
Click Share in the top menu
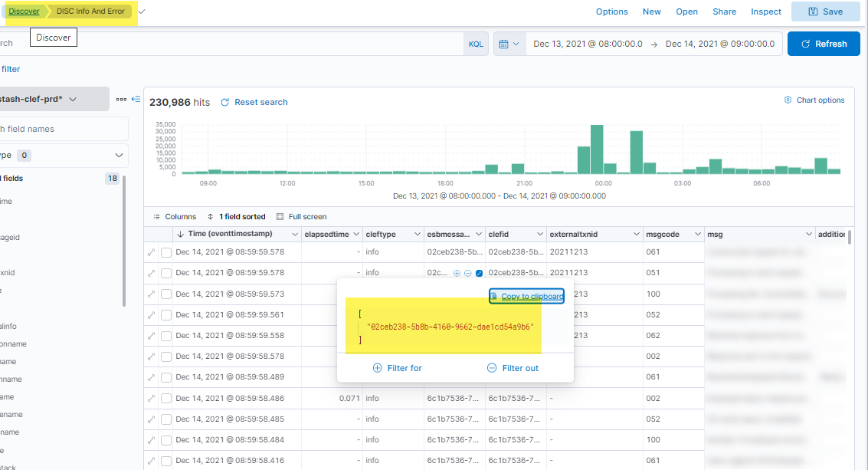tap(724, 12)
